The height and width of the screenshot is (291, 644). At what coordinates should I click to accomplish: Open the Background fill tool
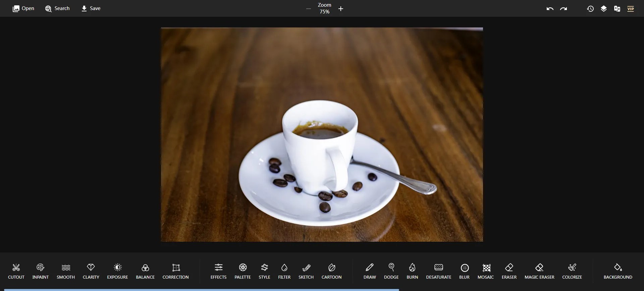[x=618, y=271]
